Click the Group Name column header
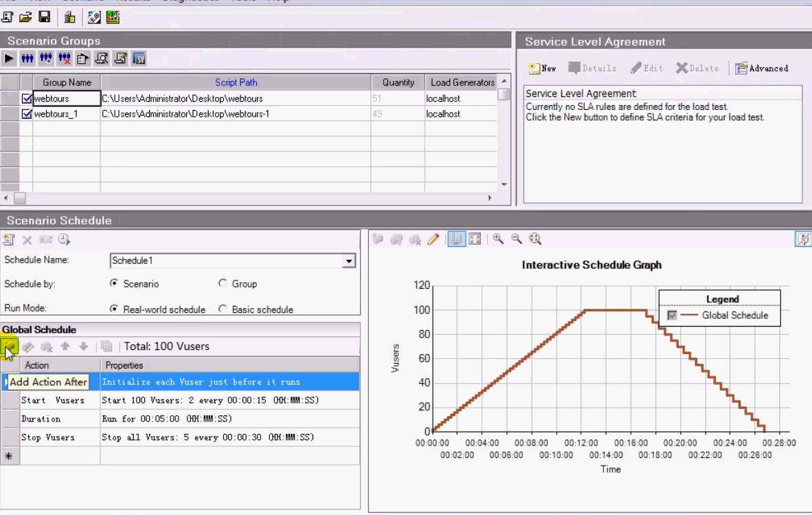Image resolution: width=812 pixels, height=515 pixels. (67, 83)
